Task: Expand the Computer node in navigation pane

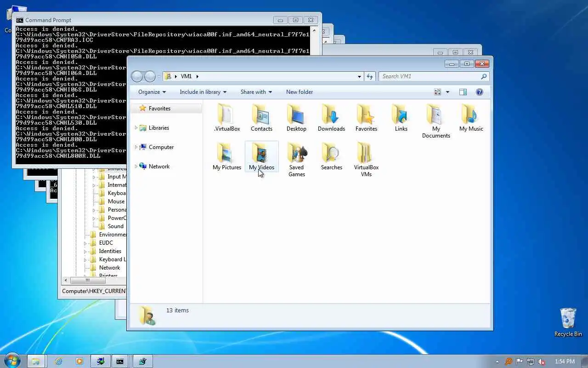Action: (136, 147)
